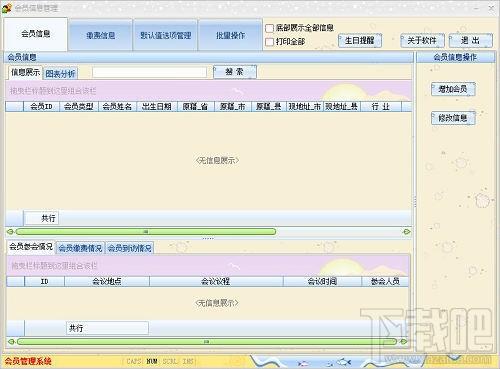Click the 现地址_市 column header

click(305, 107)
